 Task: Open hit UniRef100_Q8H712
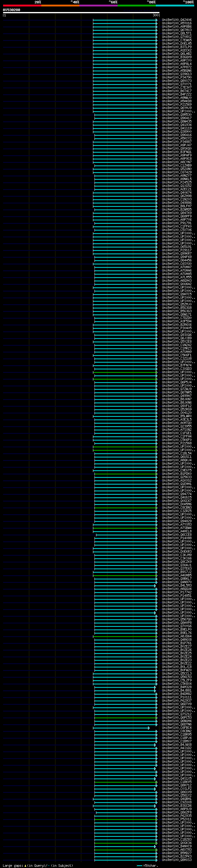tap(177, 785)
